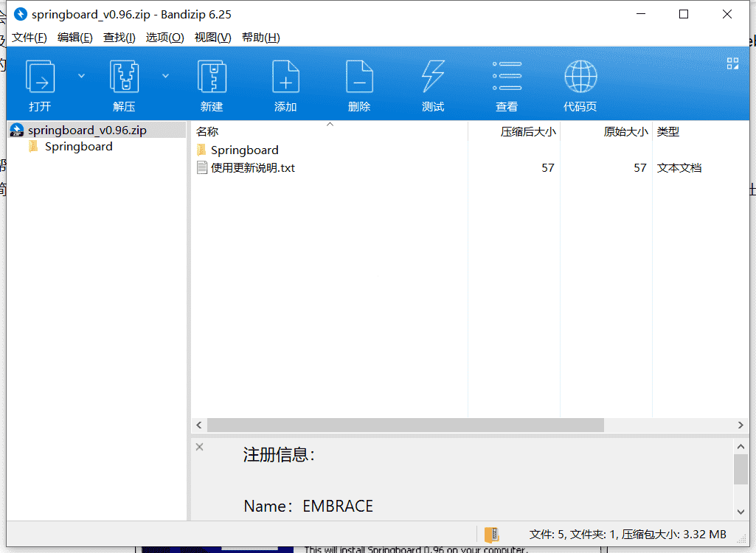Screen dimensions: 756x553
Task: Expand the Extract (解压) dropdown arrow
Action: tap(165, 76)
